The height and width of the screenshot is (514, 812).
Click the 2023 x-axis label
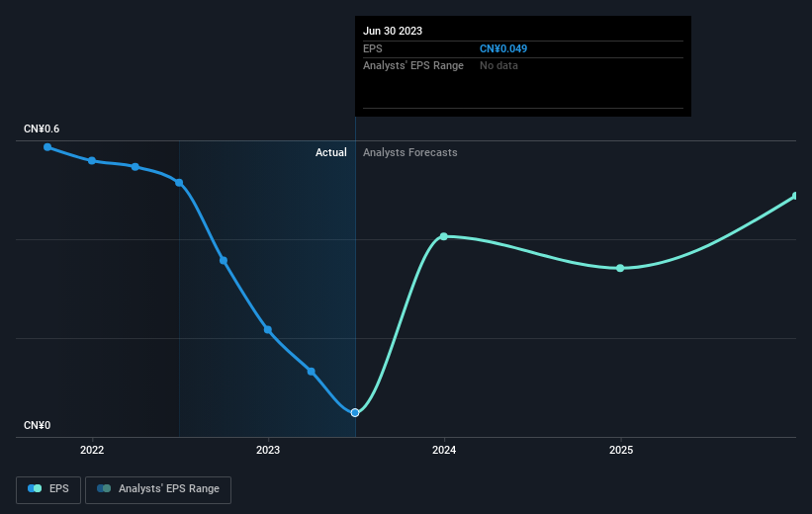click(268, 450)
